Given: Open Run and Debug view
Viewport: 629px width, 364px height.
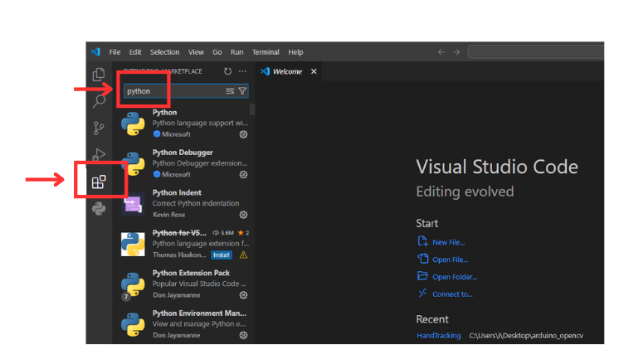Looking at the screenshot, I should click(99, 154).
